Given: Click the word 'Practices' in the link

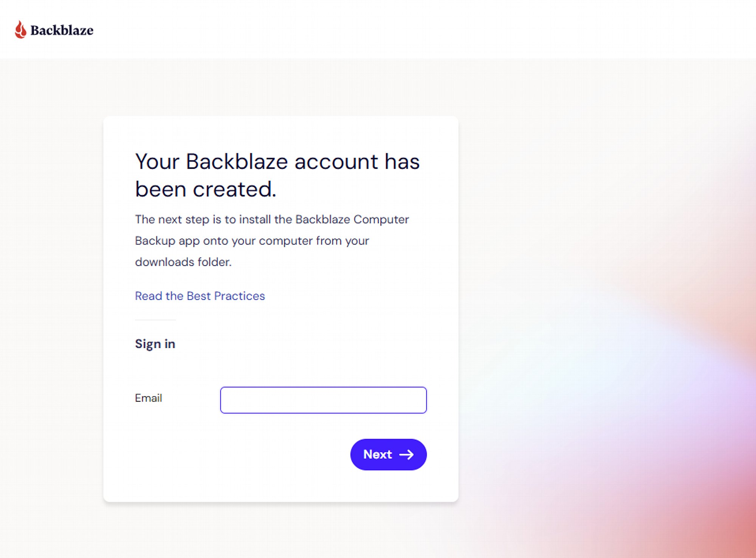Looking at the screenshot, I should click(x=240, y=296).
